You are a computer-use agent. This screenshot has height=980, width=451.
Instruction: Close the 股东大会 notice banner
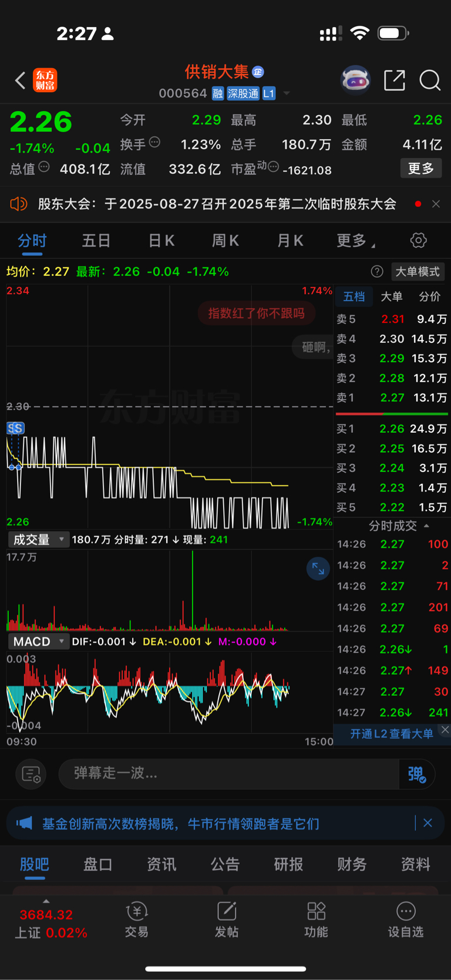[x=436, y=204]
